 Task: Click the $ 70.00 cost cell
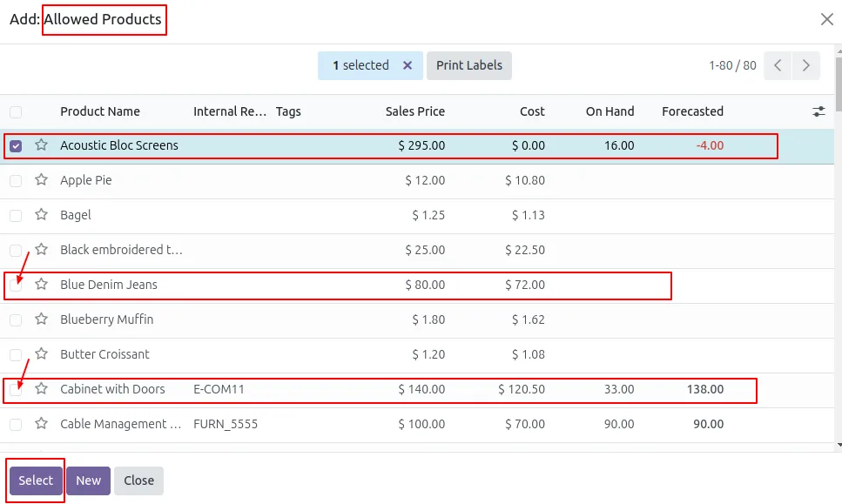click(525, 424)
